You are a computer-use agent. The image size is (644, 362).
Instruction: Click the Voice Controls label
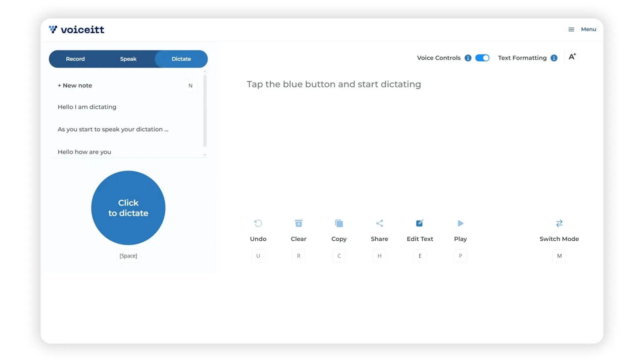439,58
